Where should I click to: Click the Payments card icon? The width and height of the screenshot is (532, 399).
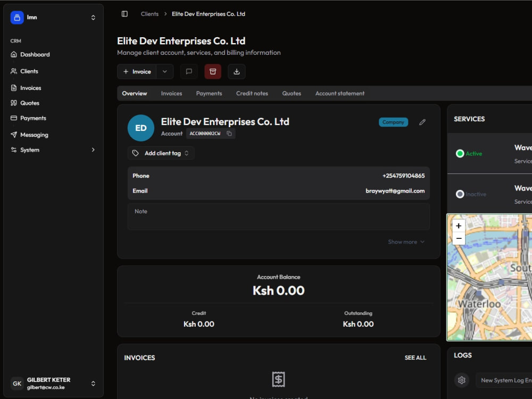(x=14, y=118)
